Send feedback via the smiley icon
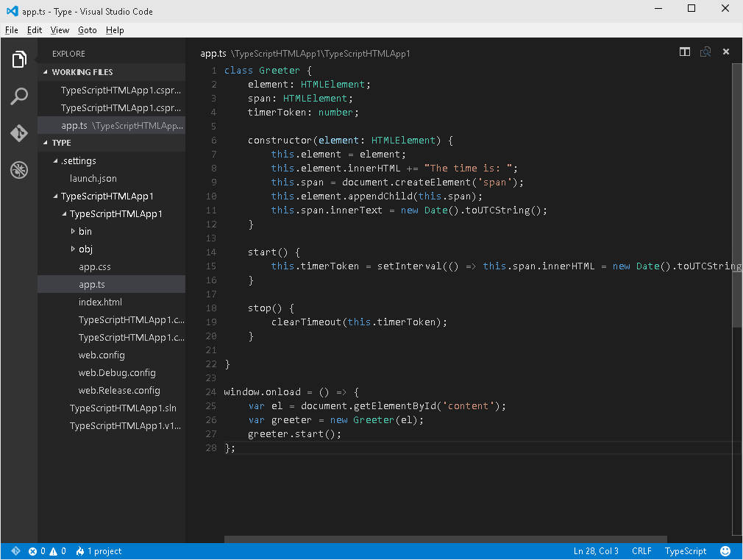Image resolution: width=743 pixels, height=560 pixels. [725, 551]
